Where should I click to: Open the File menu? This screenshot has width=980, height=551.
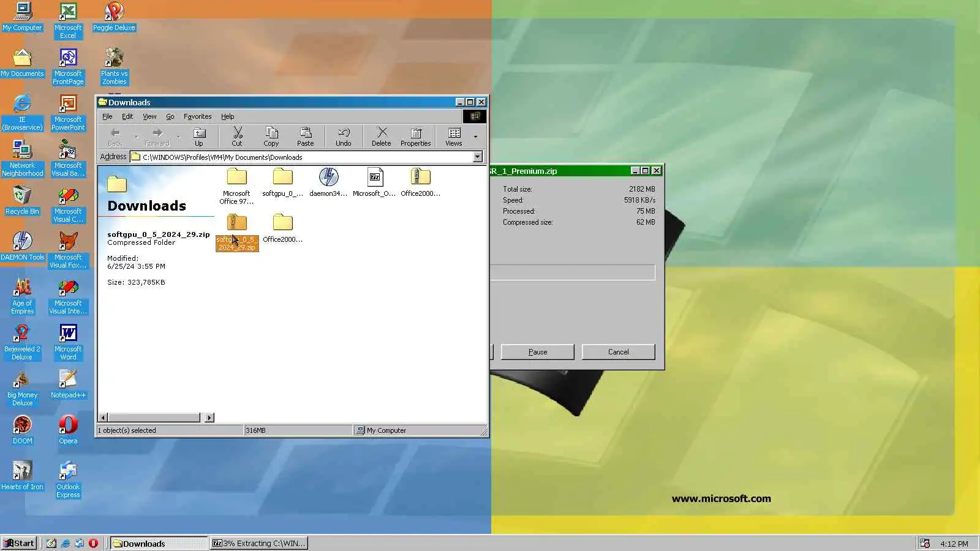click(107, 116)
